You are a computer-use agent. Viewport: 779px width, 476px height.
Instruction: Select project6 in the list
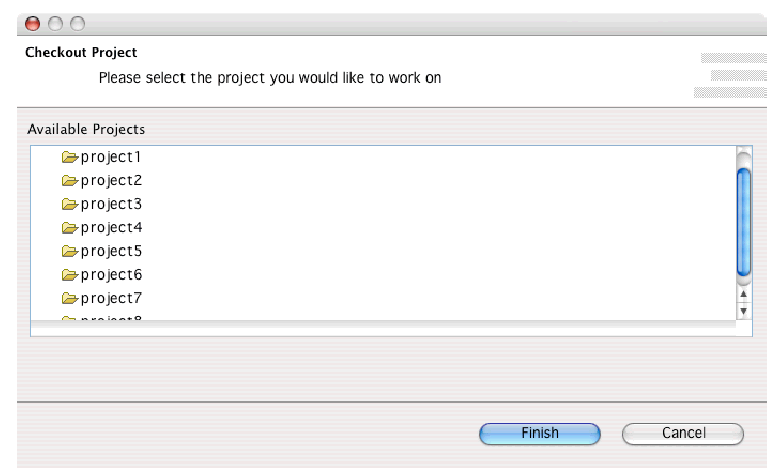click(x=112, y=274)
